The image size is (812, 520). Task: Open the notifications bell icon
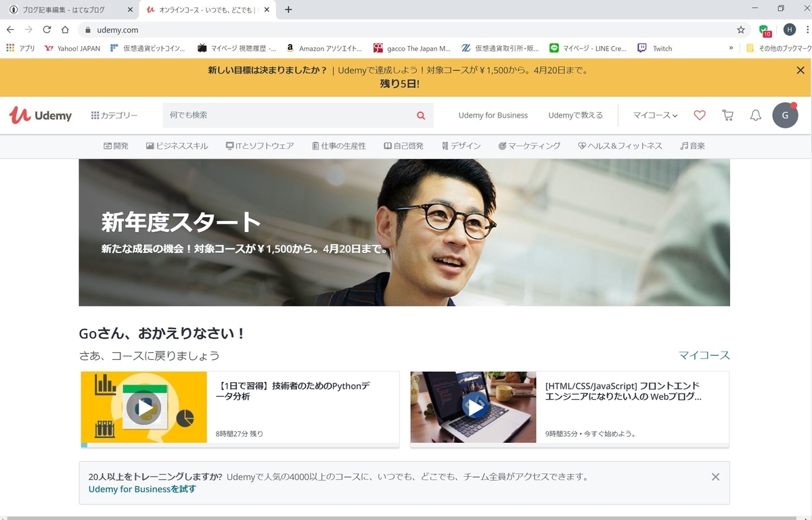[756, 116]
